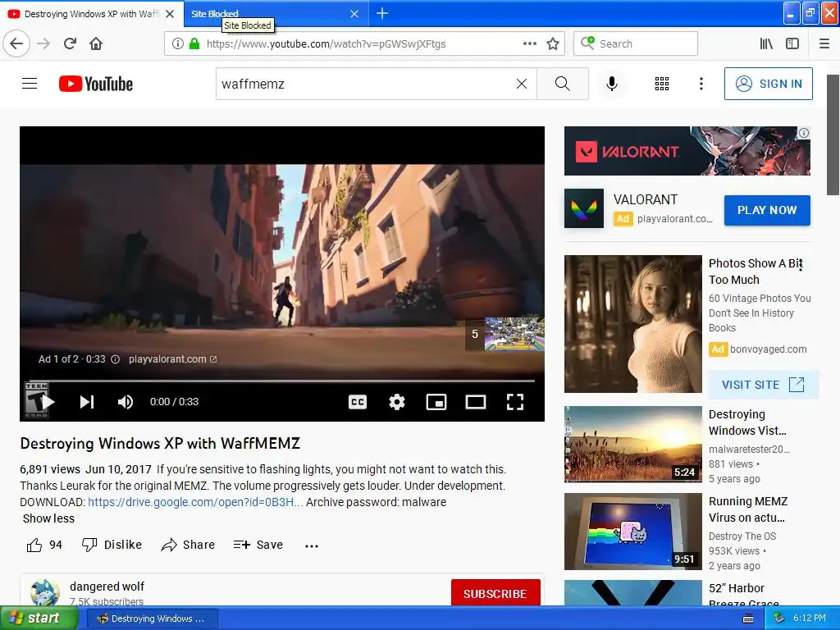Open more actions ellipsis below video
The height and width of the screenshot is (630, 840).
(312, 546)
